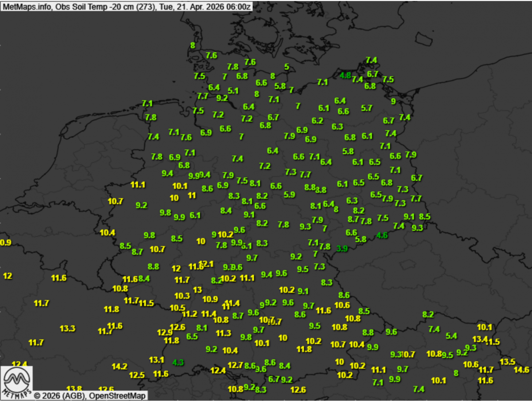Click the yellow 12.5 temperature label
The image size is (532, 401).
pos(137,375)
